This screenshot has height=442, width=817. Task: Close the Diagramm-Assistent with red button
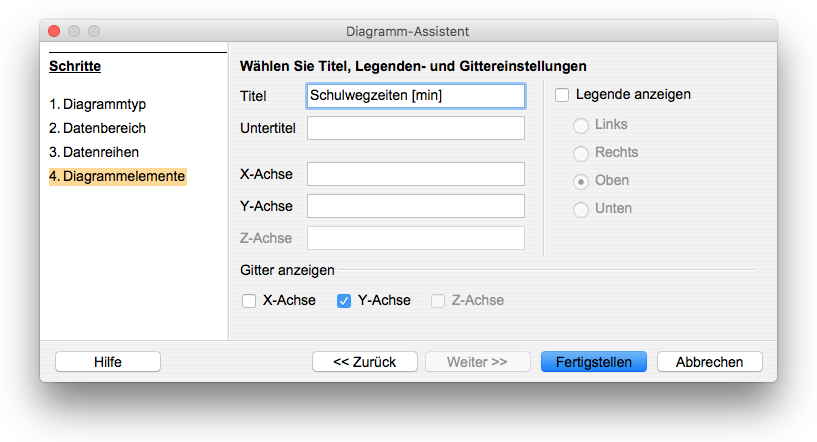(x=54, y=31)
